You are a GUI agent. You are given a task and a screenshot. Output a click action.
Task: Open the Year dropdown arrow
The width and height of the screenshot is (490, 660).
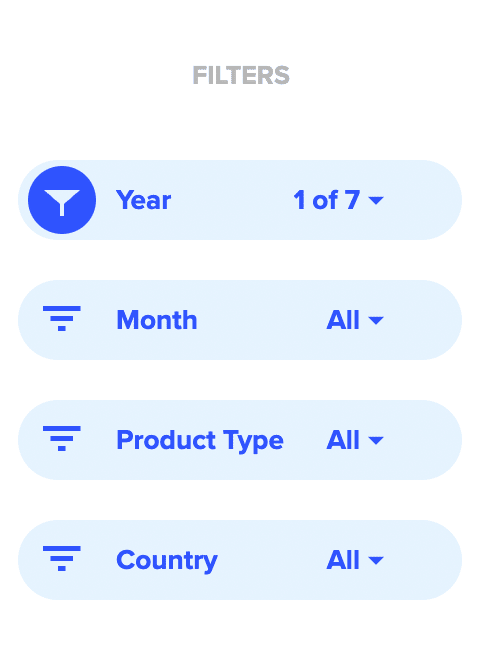click(x=376, y=200)
